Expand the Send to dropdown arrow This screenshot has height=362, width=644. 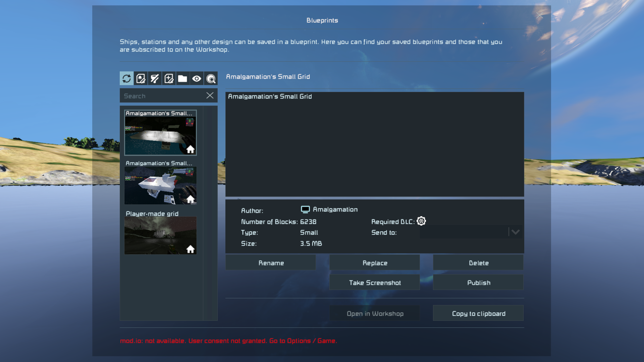pyautogui.click(x=516, y=232)
